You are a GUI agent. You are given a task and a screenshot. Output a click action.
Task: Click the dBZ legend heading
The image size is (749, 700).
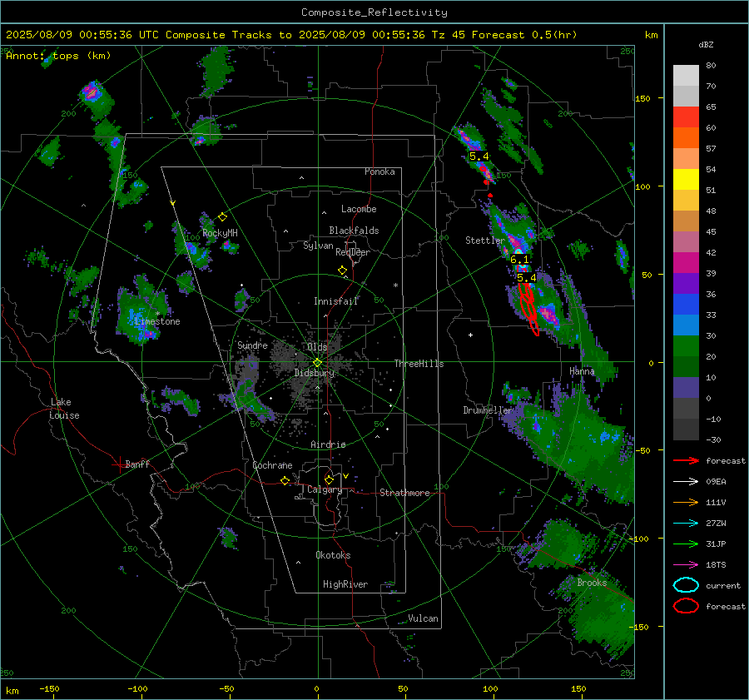706,45
